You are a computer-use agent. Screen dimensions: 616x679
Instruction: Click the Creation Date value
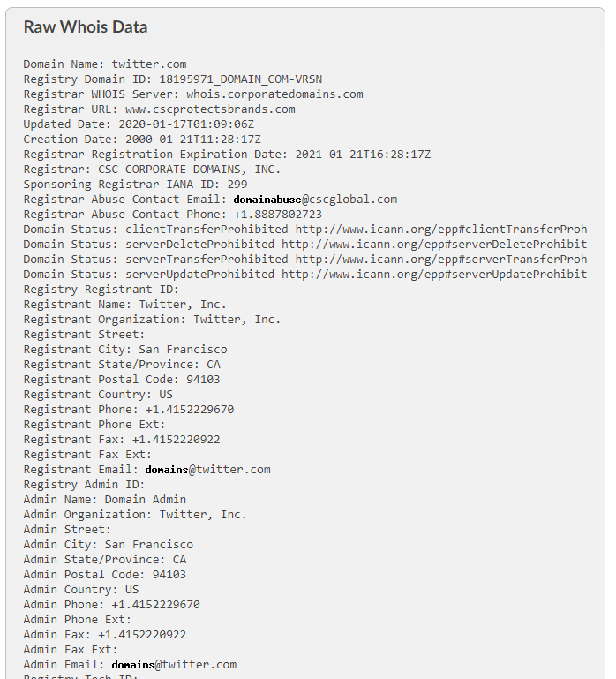193,140
